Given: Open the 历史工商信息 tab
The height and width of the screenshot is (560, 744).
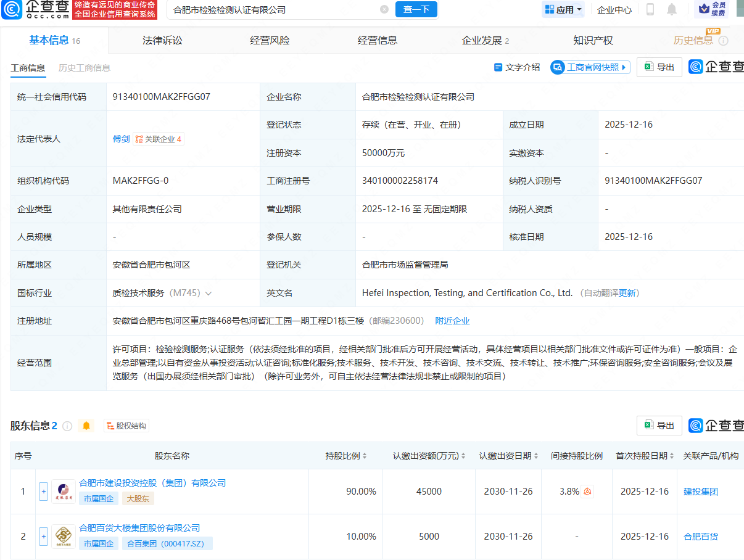Looking at the screenshot, I should pos(85,68).
